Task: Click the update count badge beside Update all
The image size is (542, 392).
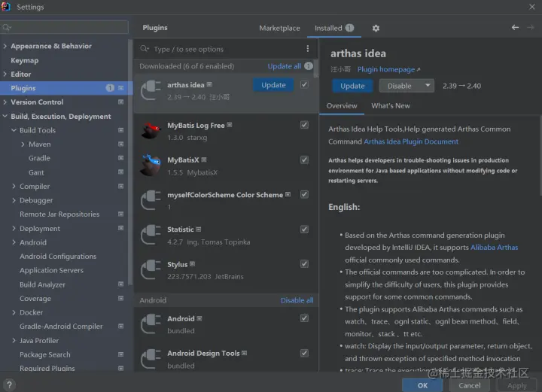Action: pos(309,65)
